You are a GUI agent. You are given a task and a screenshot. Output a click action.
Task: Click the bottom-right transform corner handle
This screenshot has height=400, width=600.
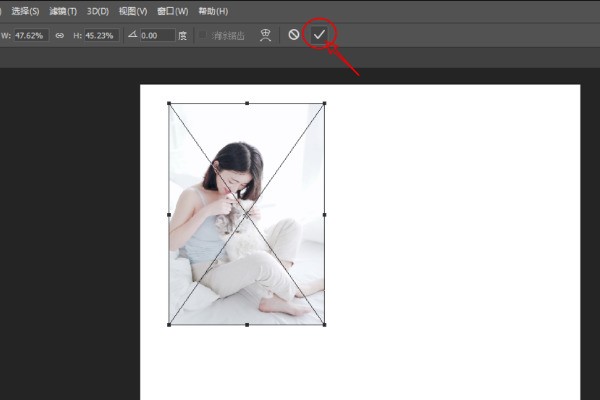pyautogui.click(x=324, y=324)
